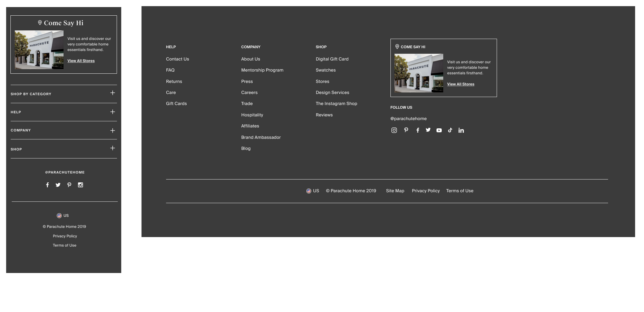
Task: Open Contact Us link
Action: (x=177, y=59)
